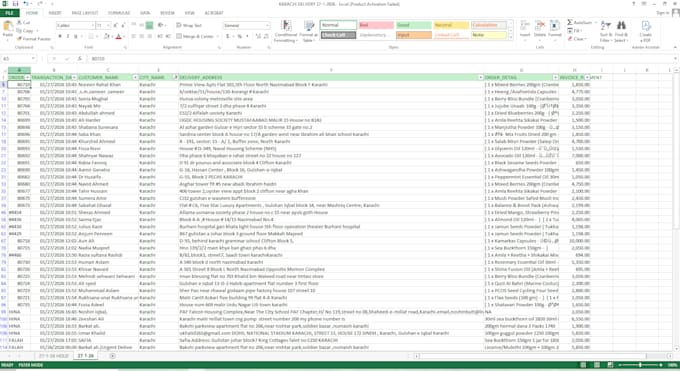Screen dimensions: 680x371
Task: Apply the Good cell style
Action: (413, 25)
